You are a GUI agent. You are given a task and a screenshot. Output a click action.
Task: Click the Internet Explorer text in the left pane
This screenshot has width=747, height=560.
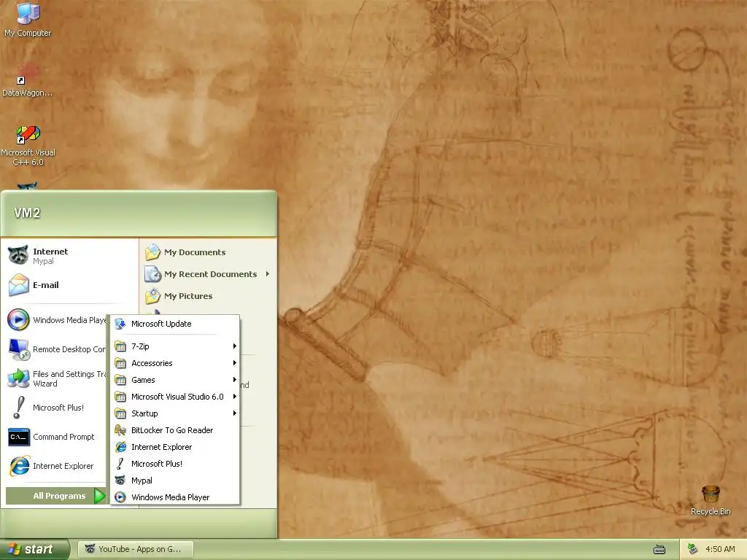pyautogui.click(x=63, y=466)
